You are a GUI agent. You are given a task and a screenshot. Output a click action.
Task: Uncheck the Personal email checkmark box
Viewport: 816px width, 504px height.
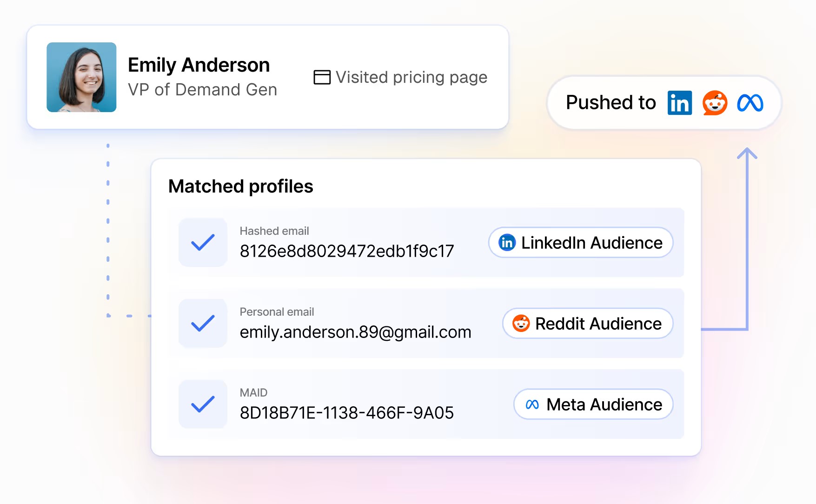(x=203, y=323)
